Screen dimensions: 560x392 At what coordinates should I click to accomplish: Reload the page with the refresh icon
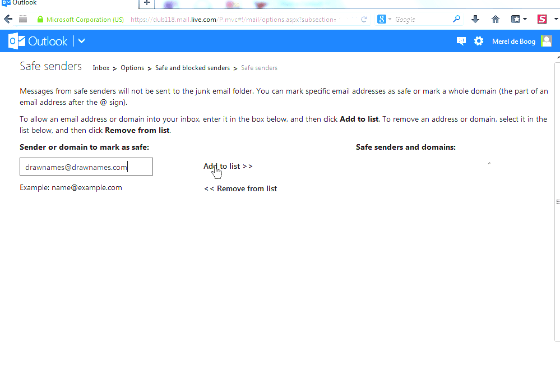pos(364,19)
